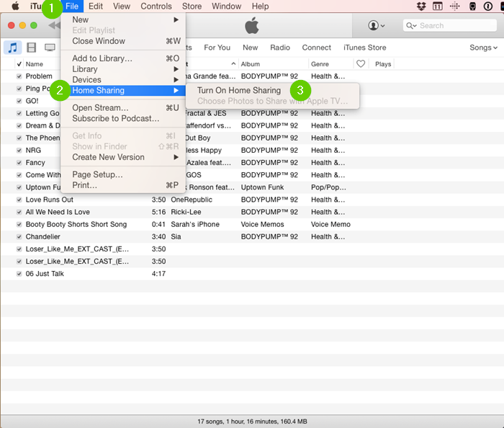Click in the Search field

450,26
